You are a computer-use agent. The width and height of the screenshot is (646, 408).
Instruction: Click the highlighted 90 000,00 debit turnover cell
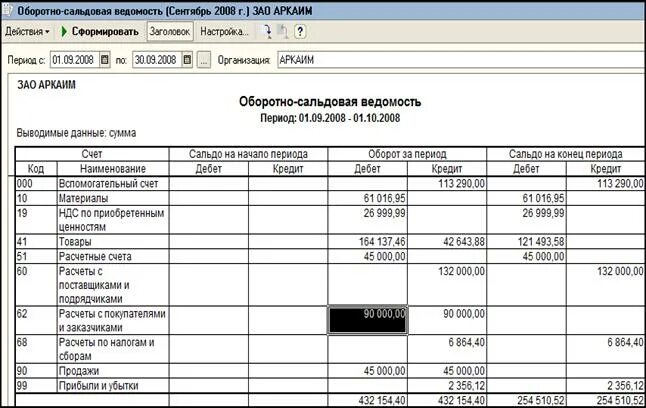(367, 320)
